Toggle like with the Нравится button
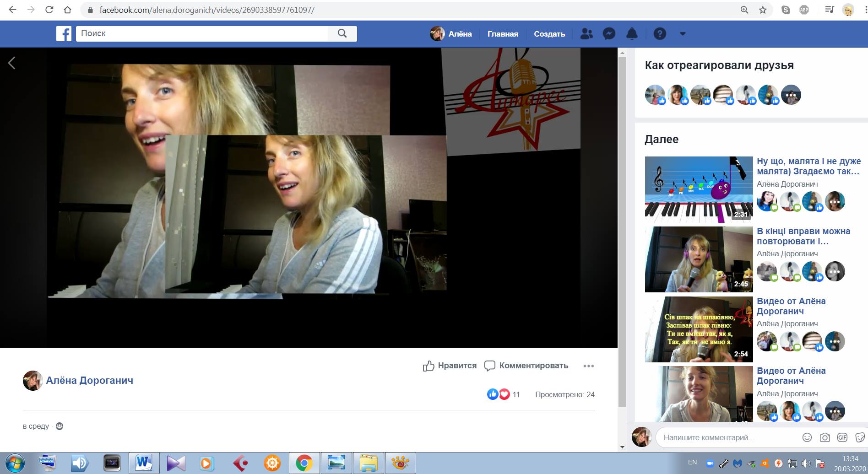The width and height of the screenshot is (868, 474). [x=450, y=366]
